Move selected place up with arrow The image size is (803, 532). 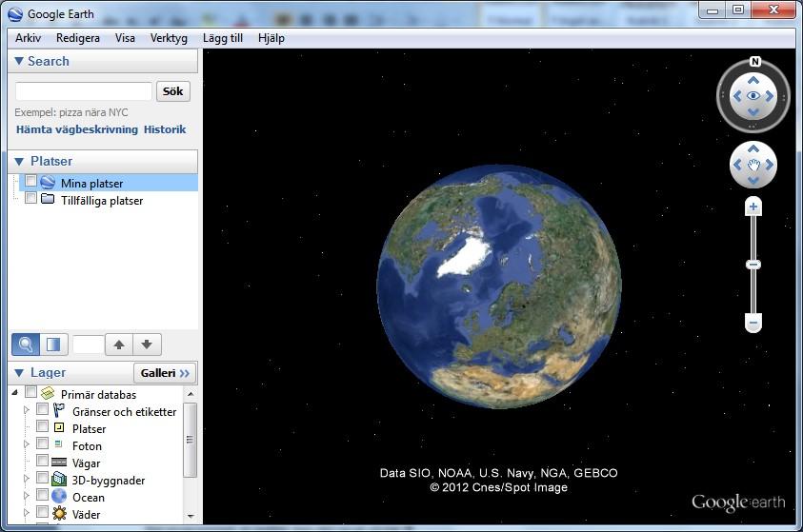pos(119,345)
